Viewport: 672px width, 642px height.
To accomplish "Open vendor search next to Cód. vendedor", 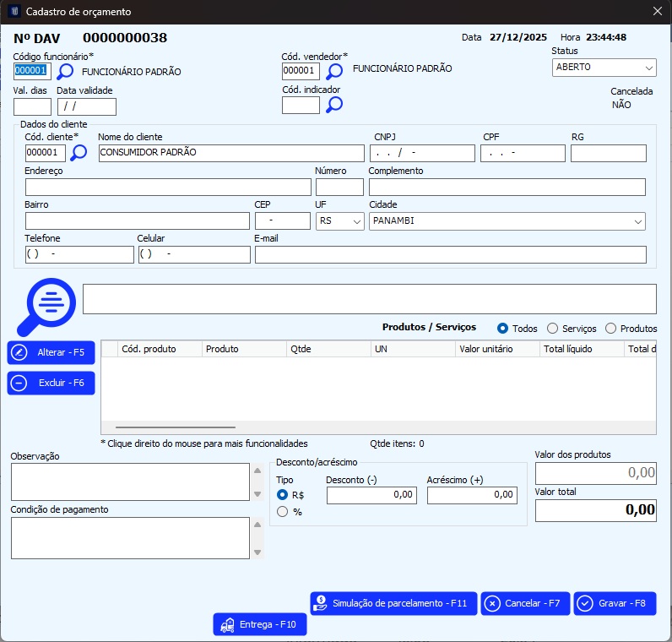I will click(334, 71).
